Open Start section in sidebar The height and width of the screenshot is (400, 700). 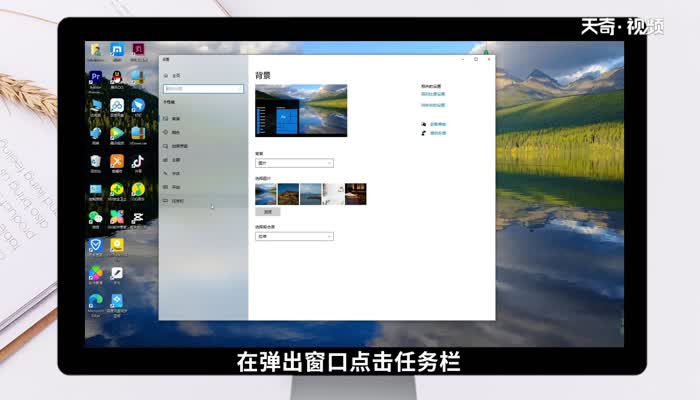203,187
